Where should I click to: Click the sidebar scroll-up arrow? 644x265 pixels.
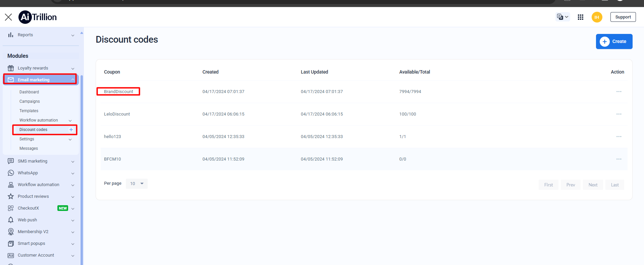click(x=82, y=33)
